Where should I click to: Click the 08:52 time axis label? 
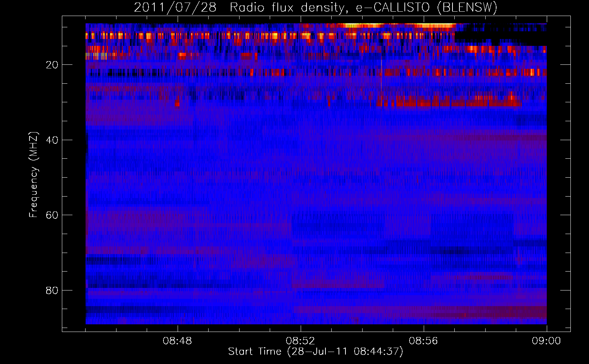(300, 341)
